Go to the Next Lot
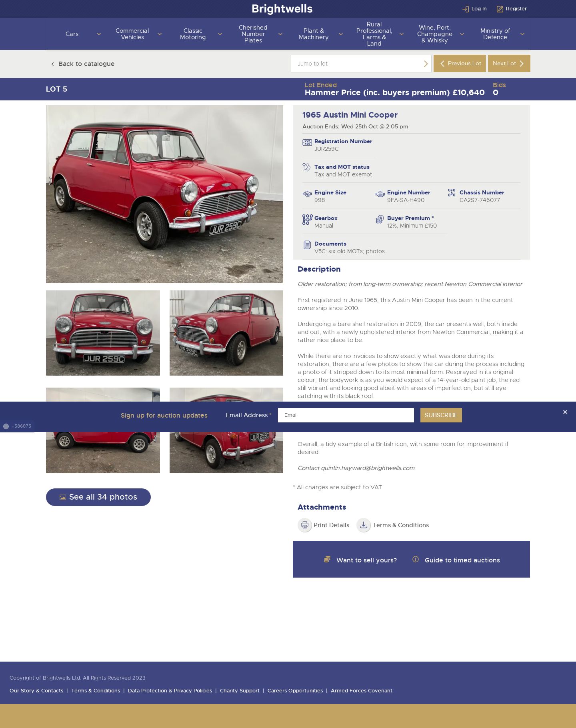Viewport: 576px width, 728px height. [x=509, y=63]
